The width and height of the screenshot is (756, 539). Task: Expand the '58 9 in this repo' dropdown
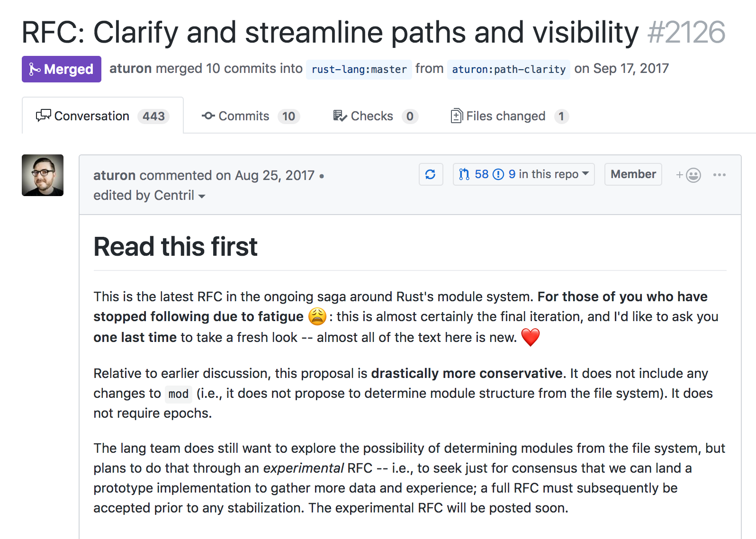(x=585, y=174)
